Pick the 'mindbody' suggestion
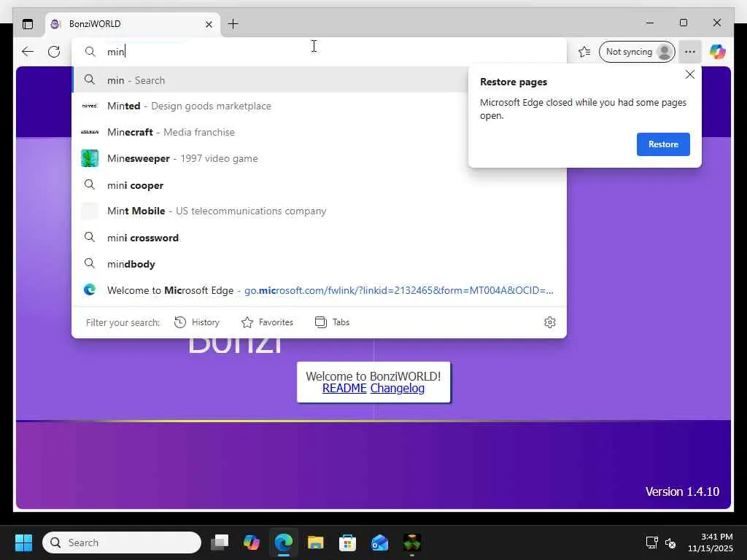This screenshot has width=747, height=560. coord(320,263)
